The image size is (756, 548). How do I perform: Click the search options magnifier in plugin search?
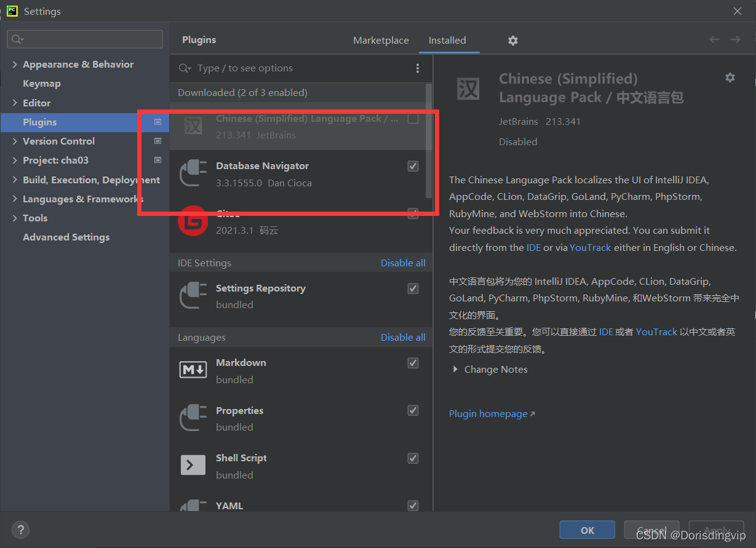pos(185,68)
